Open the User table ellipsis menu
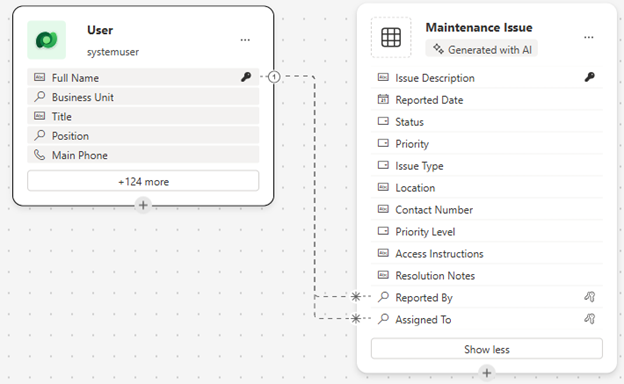 [245, 40]
